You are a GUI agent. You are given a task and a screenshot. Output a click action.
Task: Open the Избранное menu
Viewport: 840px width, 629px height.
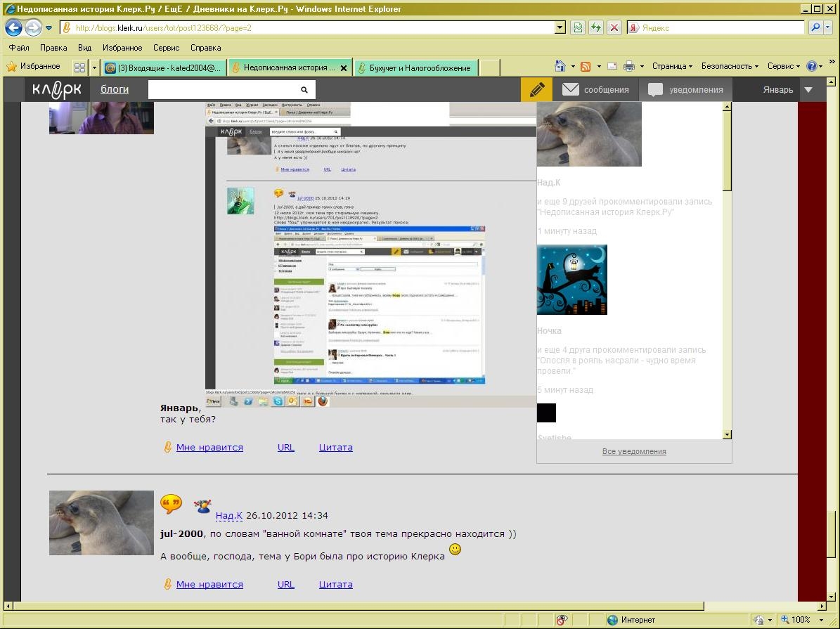122,48
